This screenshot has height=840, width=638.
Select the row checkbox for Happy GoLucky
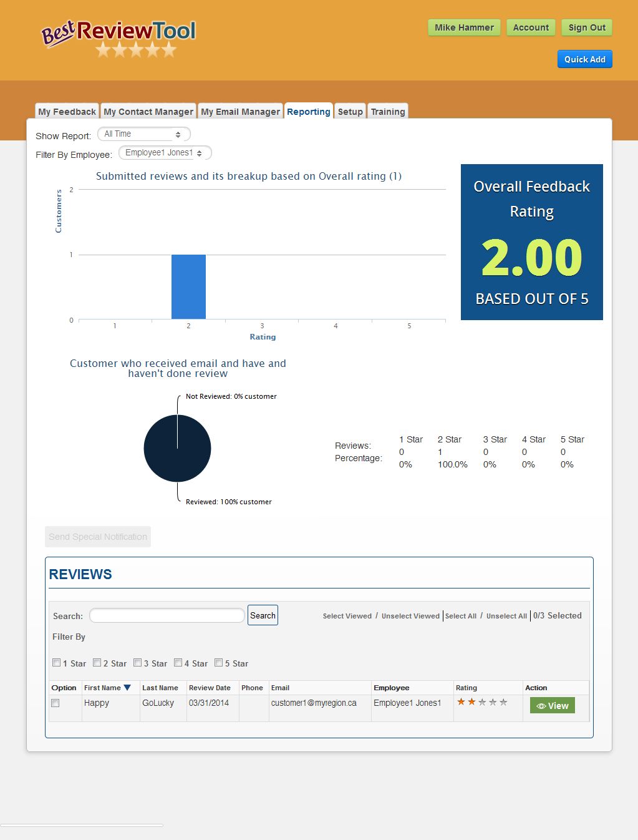coord(56,703)
